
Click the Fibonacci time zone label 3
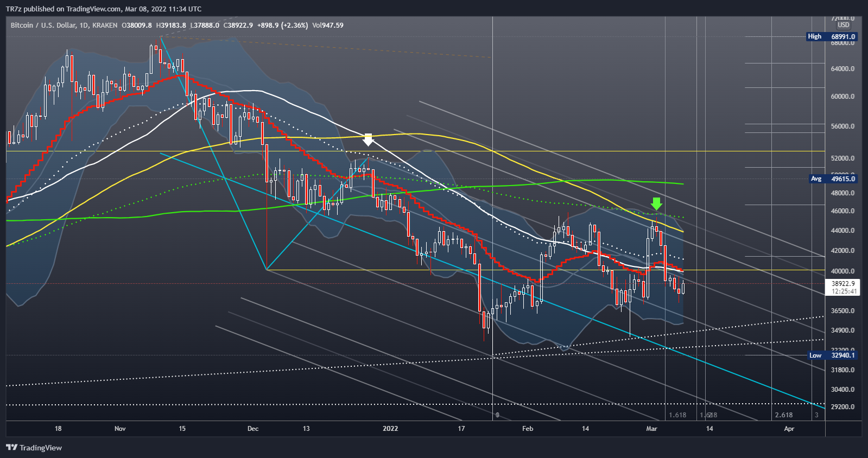click(816, 415)
